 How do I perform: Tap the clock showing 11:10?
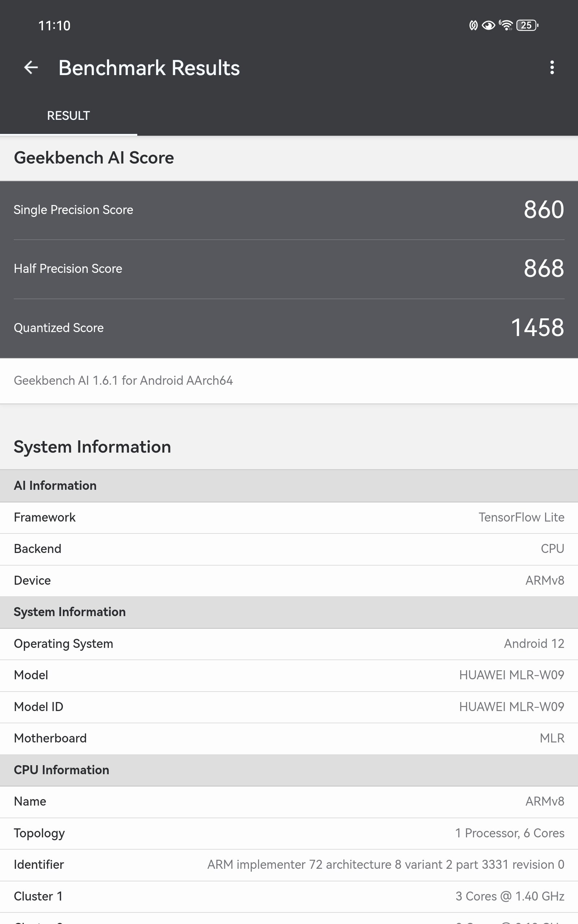click(54, 26)
